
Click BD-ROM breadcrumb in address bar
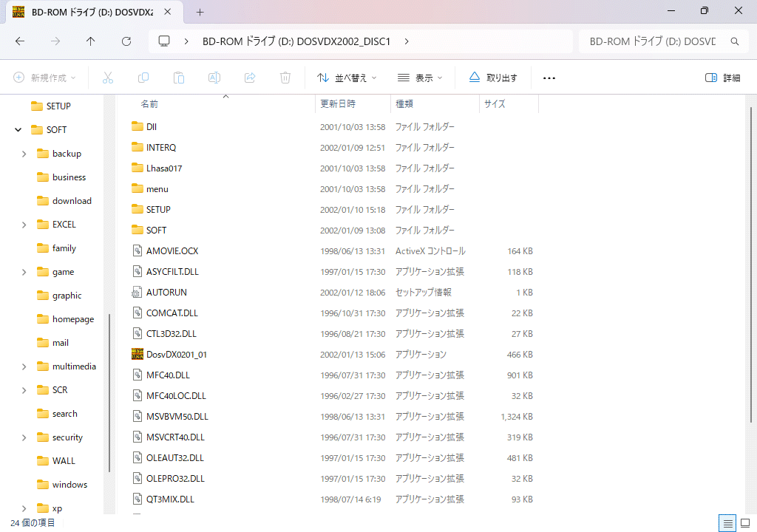click(296, 41)
